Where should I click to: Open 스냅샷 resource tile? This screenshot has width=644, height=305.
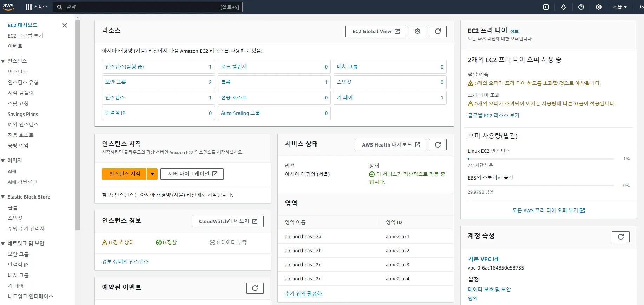(390, 82)
